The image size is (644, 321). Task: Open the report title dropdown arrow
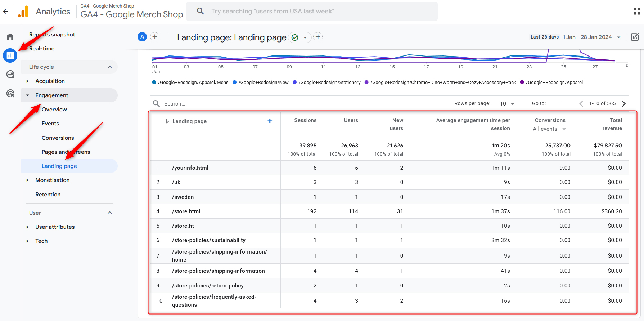305,37
